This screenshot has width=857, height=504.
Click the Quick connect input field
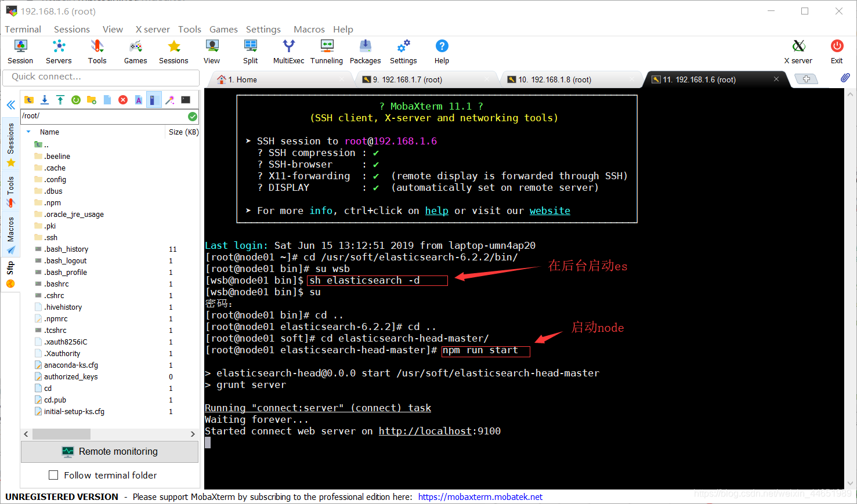101,77
